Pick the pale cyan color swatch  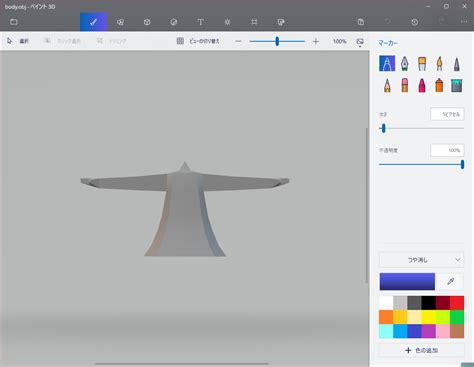pos(386,331)
